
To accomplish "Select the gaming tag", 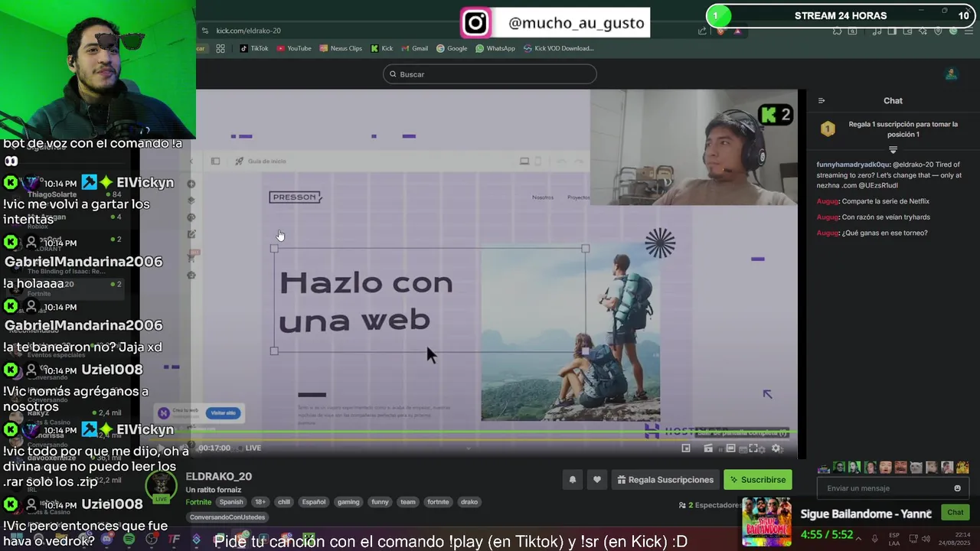I will (348, 502).
